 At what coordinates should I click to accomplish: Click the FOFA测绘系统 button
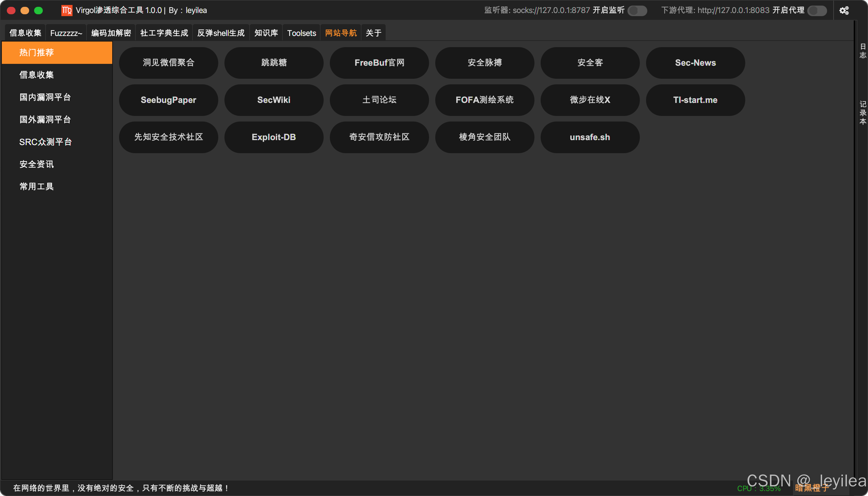click(x=485, y=100)
